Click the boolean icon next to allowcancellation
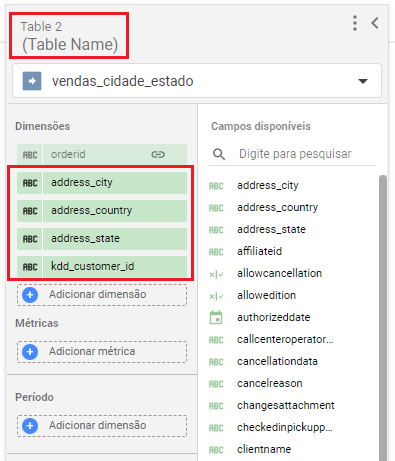The height and width of the screenshot is (461, 395). (216, 274)
